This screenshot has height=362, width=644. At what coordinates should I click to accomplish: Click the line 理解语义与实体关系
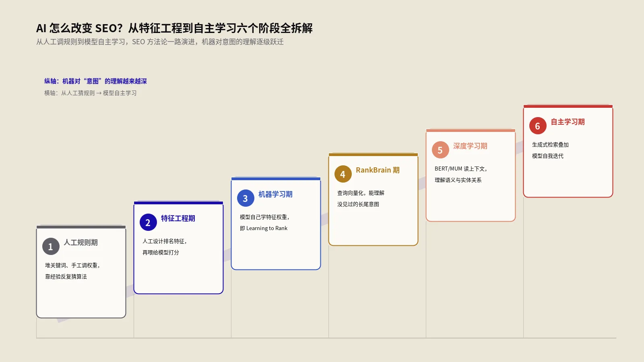point(458,180)
